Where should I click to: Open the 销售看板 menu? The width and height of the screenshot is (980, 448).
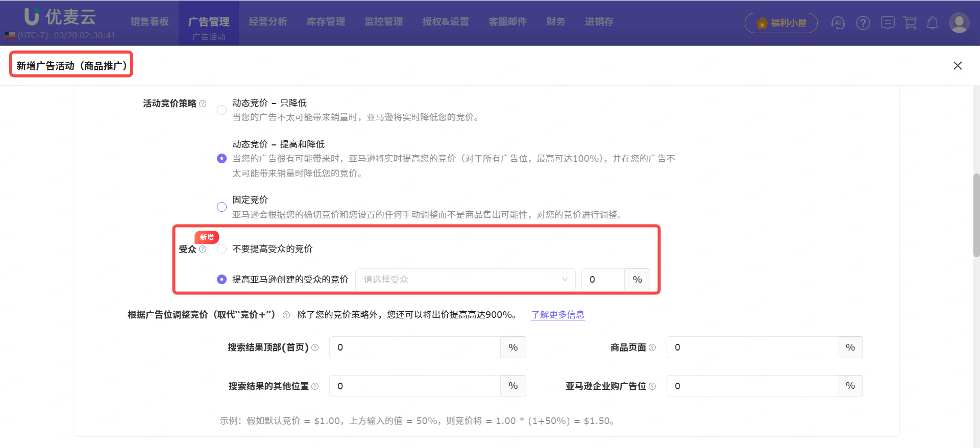150,21
